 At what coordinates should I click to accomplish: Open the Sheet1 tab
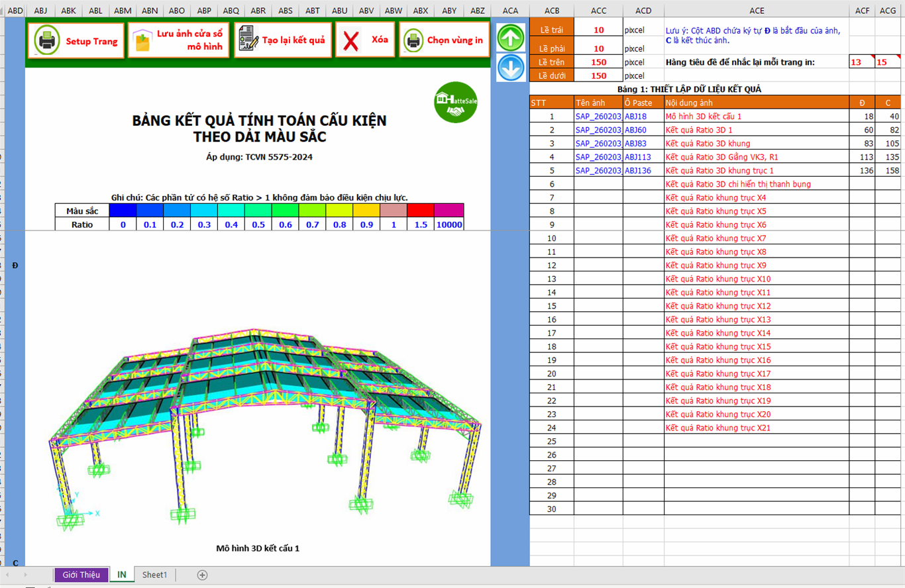(155, 575)
